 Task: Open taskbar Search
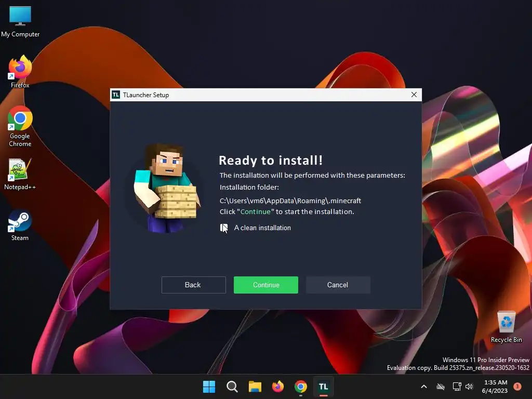[232, 387]
